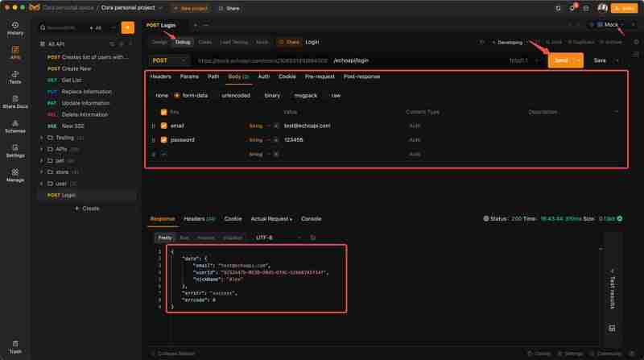This screenshot has height=360, width=644.
Task: Copy response using the copy icon
Action: pos(313,238)
